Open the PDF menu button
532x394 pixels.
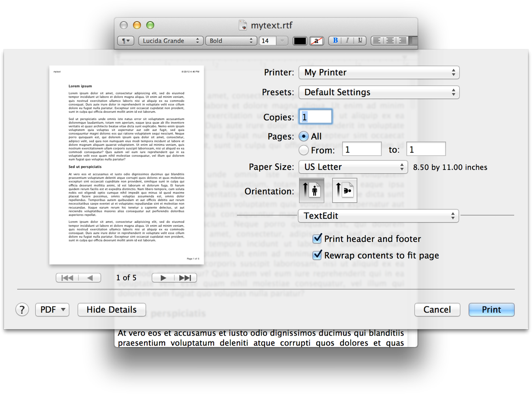click(52, 310)
